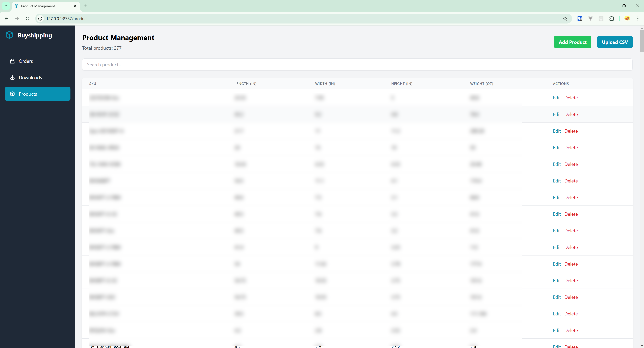
Task: Click the Buyshipping logo icon
Action: point(9,35)
